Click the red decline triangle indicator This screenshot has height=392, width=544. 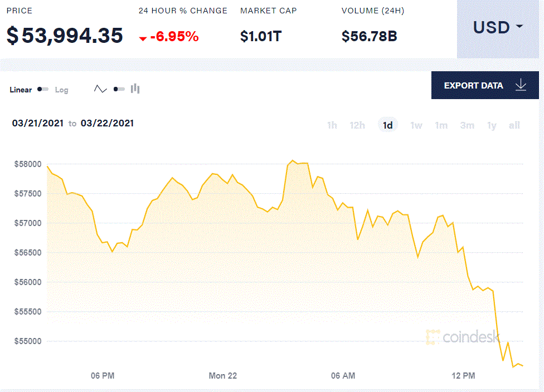[143, 37]
